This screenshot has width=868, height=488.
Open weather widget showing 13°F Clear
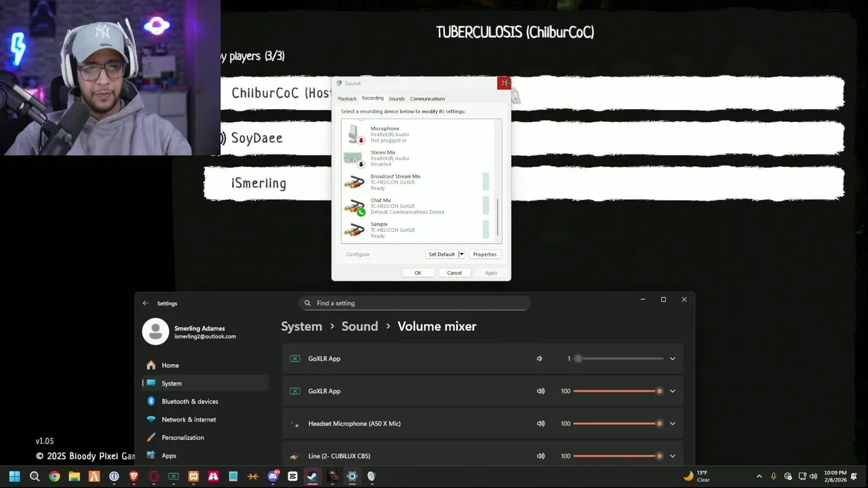[x=696, y=476]
